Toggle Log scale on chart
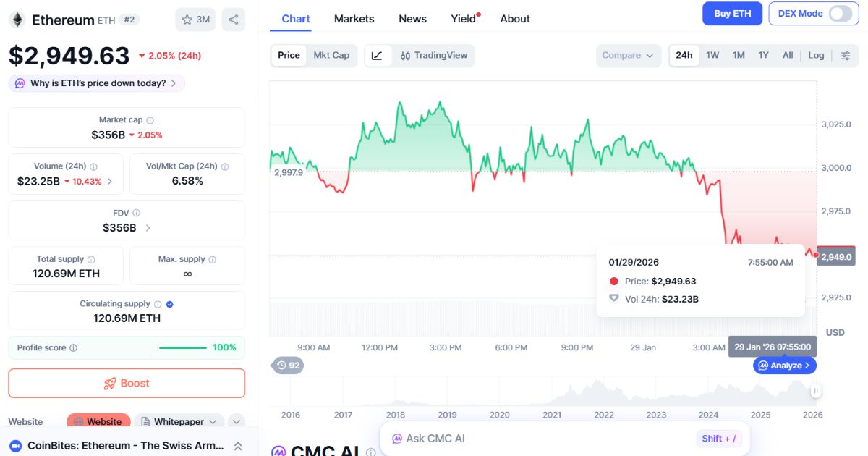868x456 pixels. tap(816, 56)
